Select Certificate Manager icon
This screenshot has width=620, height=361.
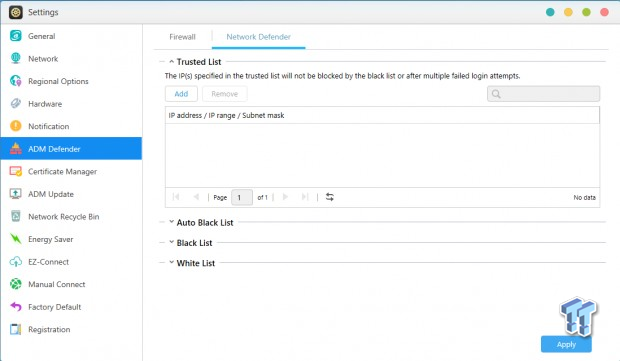16,171
